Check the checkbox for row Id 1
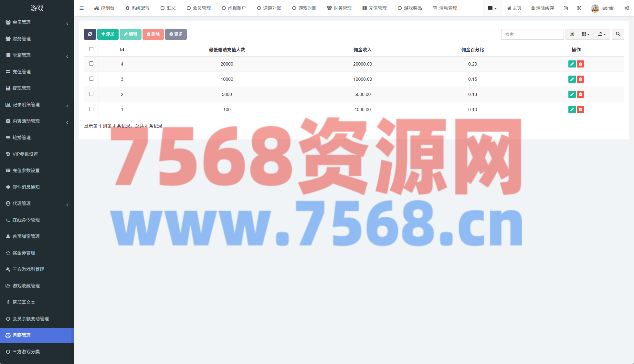This screenshot has width=634, height=364. click(x=91, y=109)
